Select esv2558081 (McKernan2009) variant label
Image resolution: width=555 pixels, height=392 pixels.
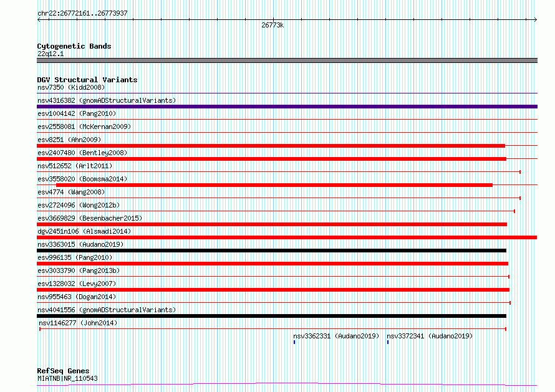[x=84, y=127]
